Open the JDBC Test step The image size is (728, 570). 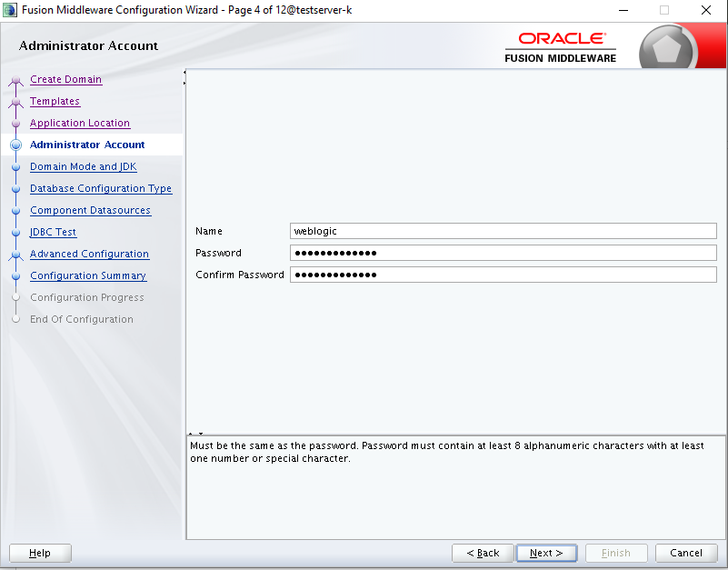53,233
